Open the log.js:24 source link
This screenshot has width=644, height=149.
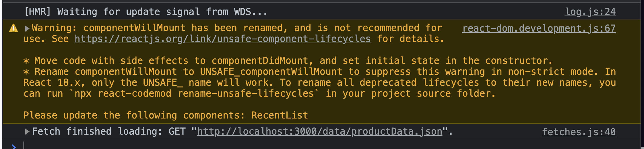(x=590, y=12)
